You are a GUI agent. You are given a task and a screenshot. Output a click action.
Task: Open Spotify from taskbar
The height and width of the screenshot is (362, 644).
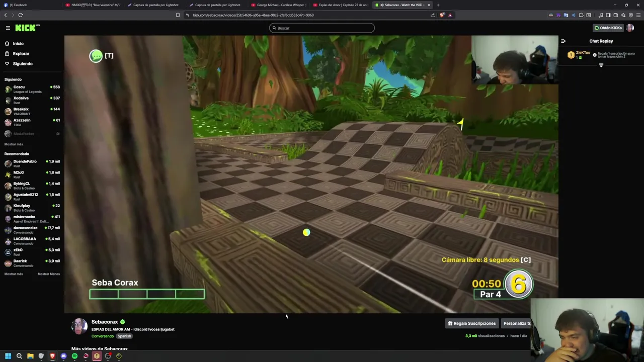point(74,356)
